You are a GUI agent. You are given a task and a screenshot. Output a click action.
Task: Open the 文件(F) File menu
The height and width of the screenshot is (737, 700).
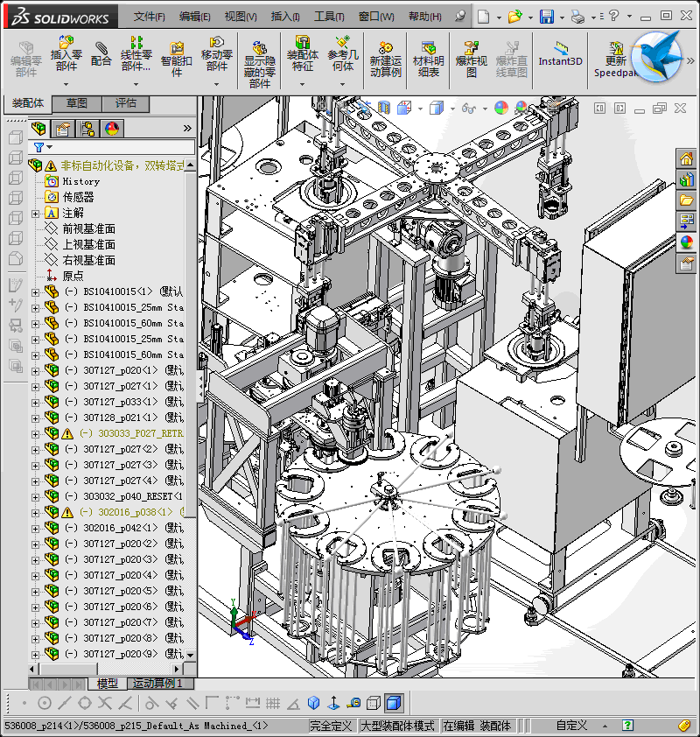coord(149,17)
